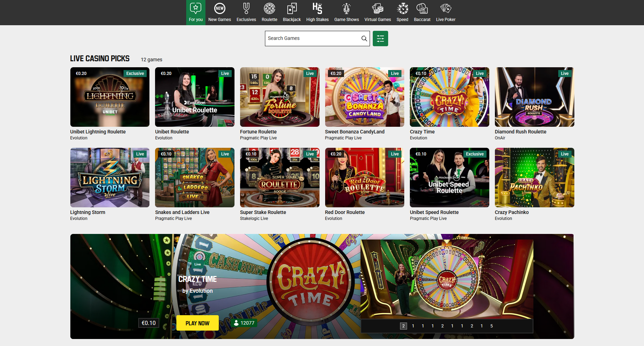Click the Super Stake Roulette title link
The image size is (644, 346).
pos(263,212)
